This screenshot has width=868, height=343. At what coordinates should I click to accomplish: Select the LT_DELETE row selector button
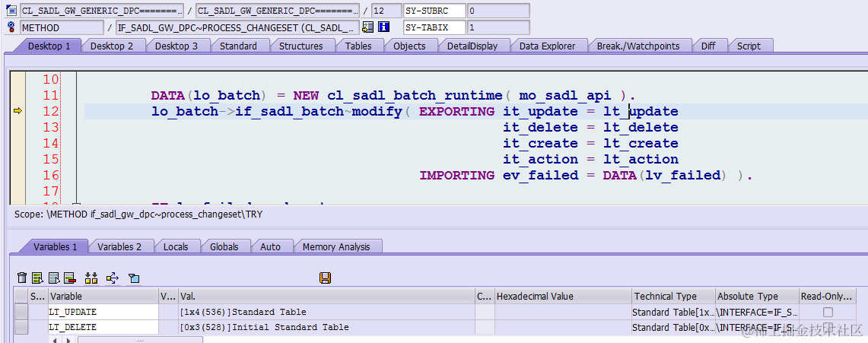(21, 327)
